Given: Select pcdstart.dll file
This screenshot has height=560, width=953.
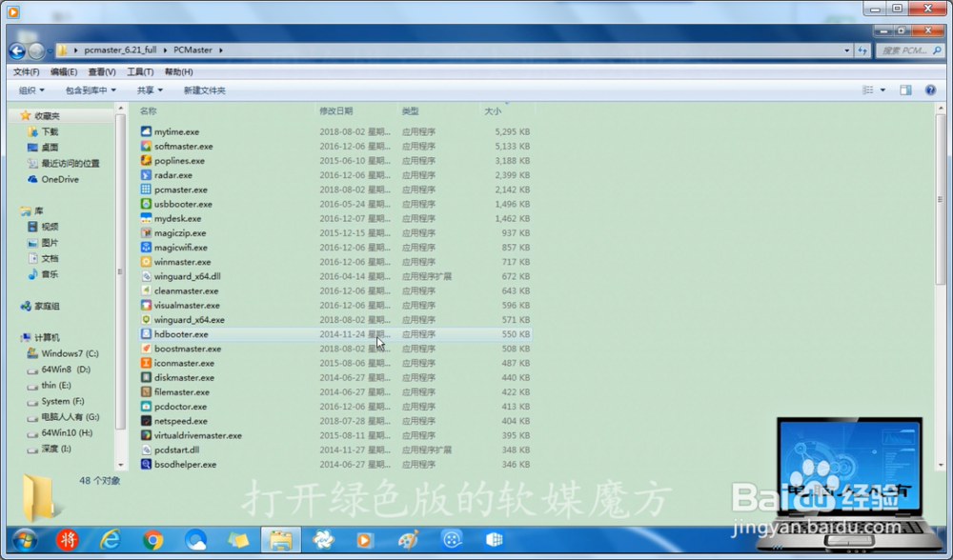Looking at the screenshot, I should pyautogui.click(x=177, y=450).
